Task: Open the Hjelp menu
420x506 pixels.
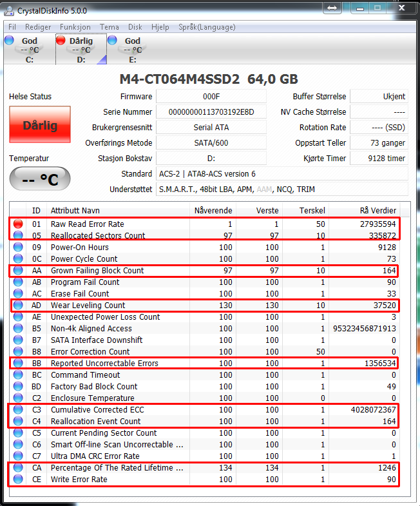Action: point(160,27)
